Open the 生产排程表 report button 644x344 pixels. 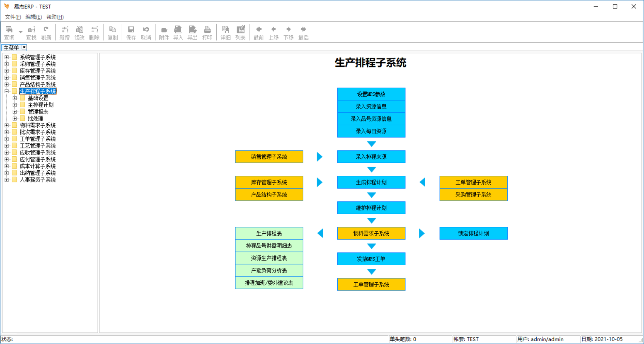[x=269, y=233]
